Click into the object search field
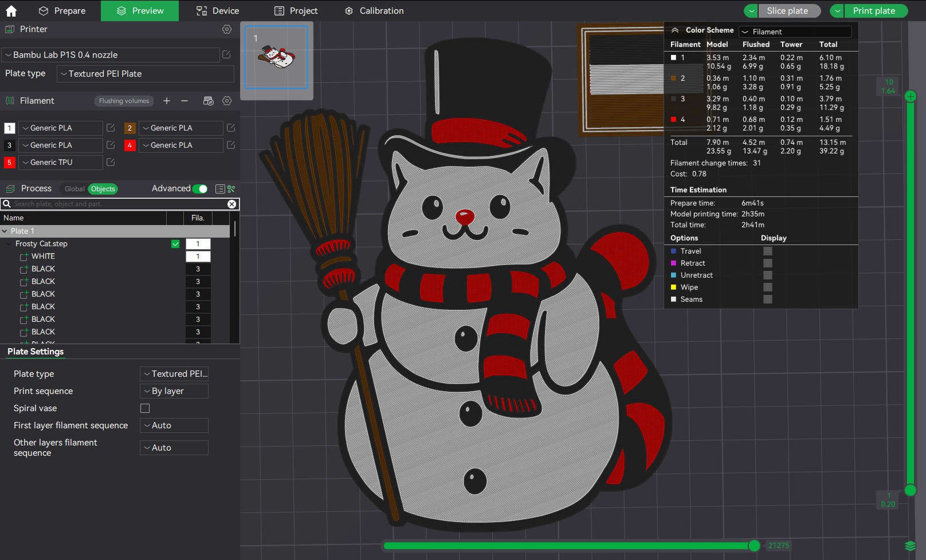Viewport: 926px width, 560px height. (119, 204)
